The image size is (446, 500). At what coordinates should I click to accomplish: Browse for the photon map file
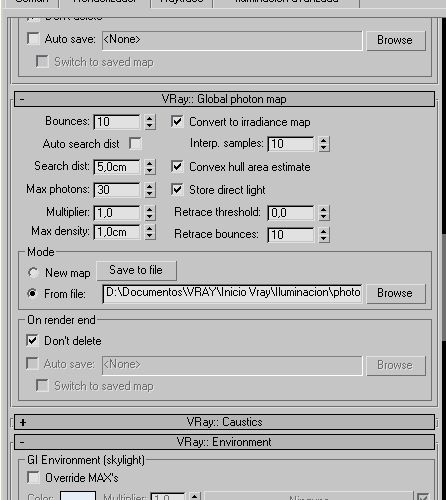point(396,293)
